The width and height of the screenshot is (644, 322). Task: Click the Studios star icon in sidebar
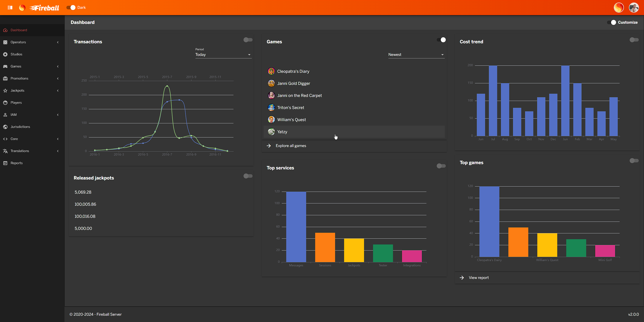pos(5,54)
